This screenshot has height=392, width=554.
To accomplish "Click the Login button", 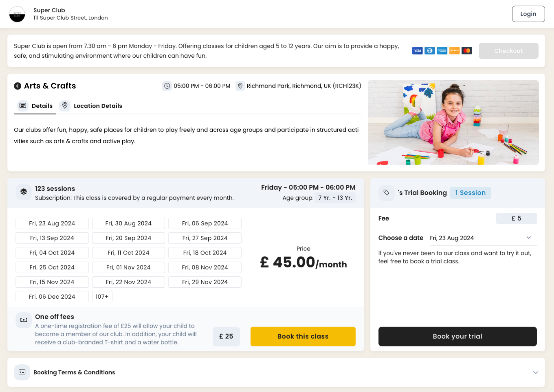I will (x=528, y=14).
